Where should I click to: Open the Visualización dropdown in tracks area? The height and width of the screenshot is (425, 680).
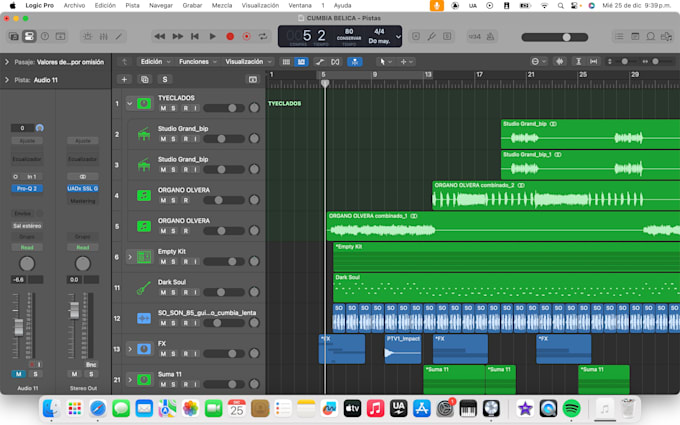[x=248, y=62]
